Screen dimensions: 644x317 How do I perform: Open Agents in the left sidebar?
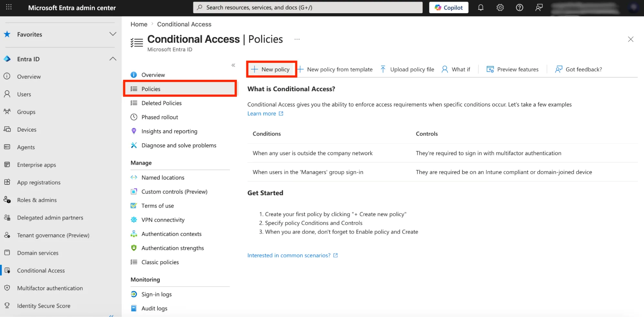pos(26,147)
